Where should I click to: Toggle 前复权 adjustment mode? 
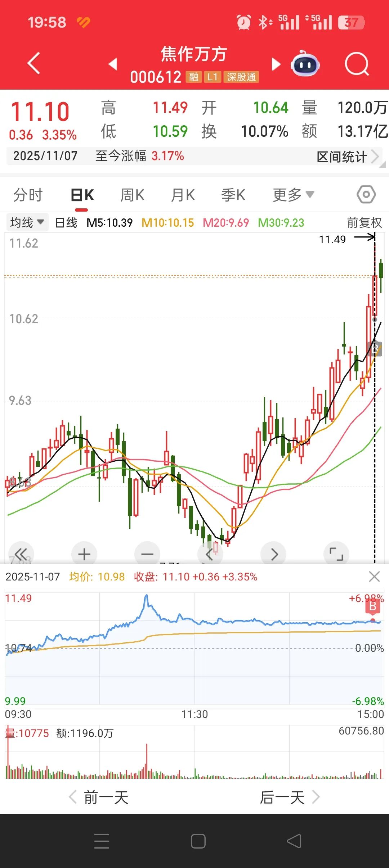(x=364, y=222)
